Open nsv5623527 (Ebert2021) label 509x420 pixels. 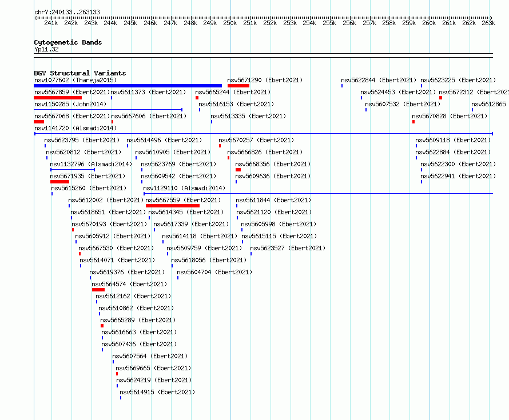(x=288, y=248)
